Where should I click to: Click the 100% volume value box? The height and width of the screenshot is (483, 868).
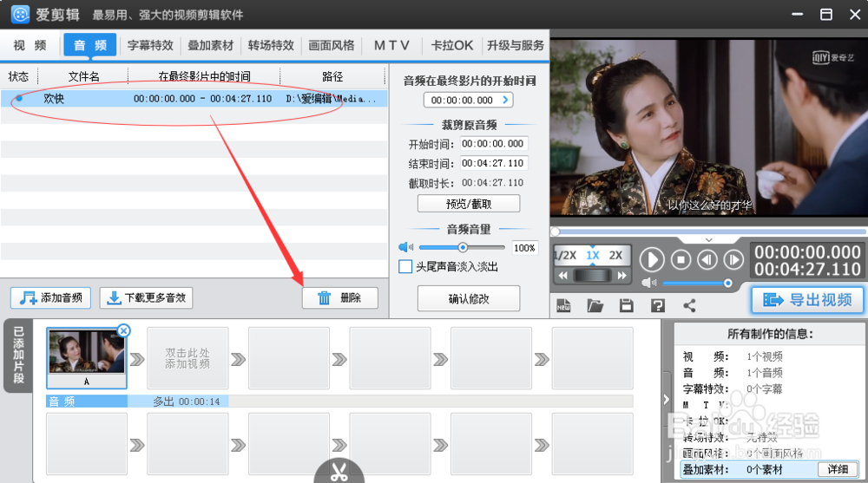524,248
